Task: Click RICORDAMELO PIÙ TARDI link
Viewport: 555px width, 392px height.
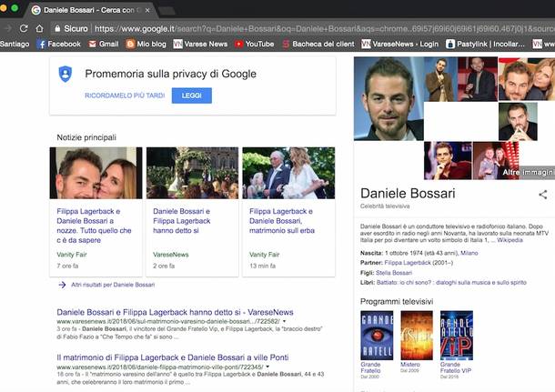Action: pyautogui.click(x=125, y=95)
